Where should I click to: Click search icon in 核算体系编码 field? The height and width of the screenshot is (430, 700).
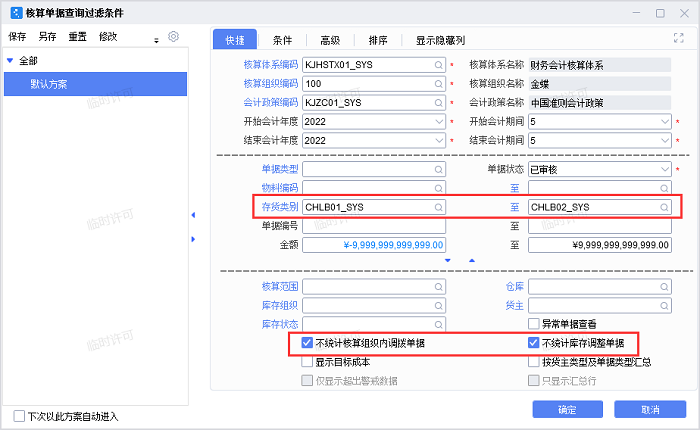(x=438, y=64)
